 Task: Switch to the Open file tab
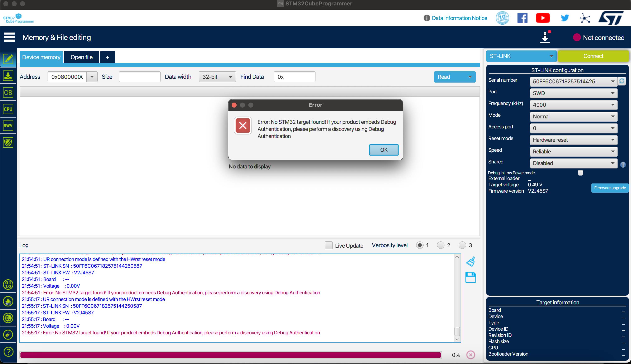(81, 57)
